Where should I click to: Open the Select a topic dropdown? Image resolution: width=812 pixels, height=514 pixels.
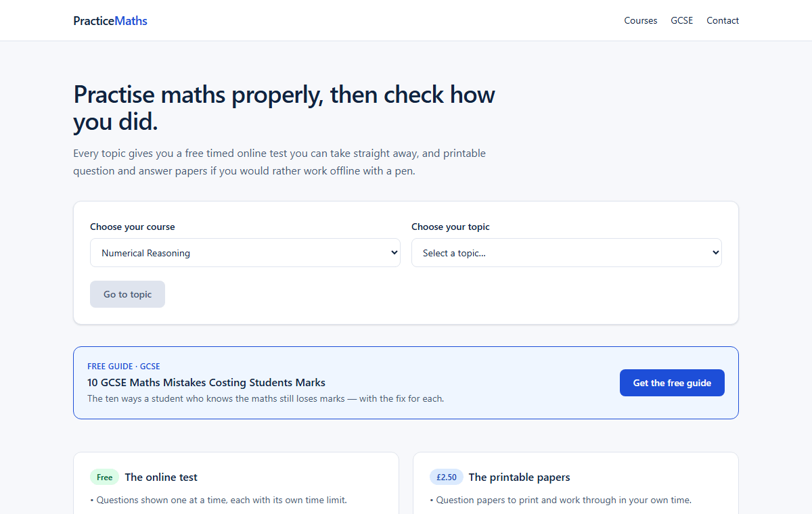[x=566, y=253]
